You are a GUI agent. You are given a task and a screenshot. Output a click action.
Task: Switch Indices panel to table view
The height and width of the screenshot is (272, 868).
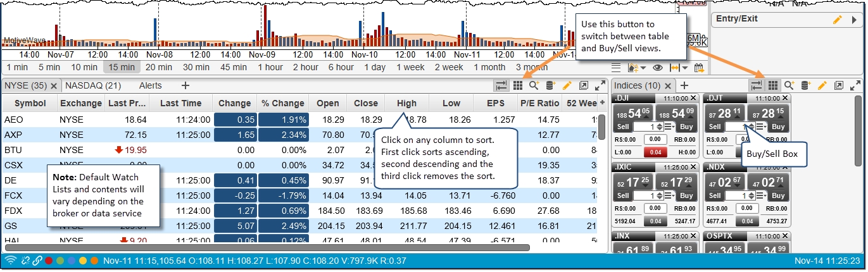click(757, 85)
